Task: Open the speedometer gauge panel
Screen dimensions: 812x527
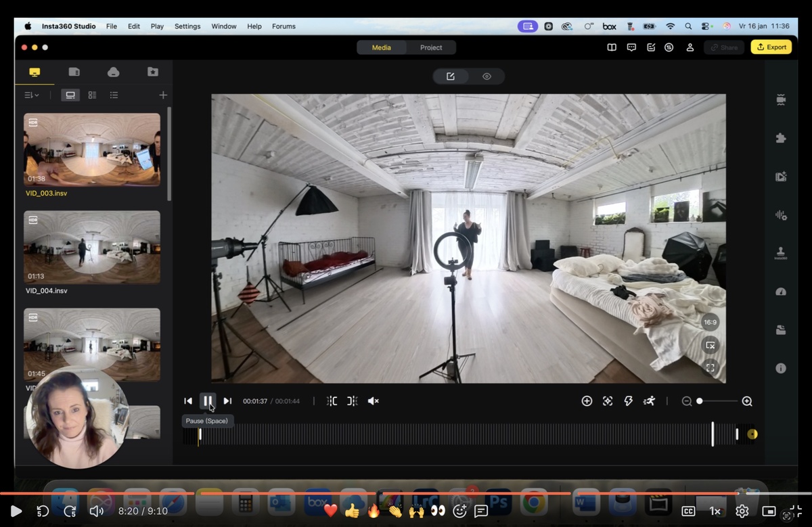Action: click(x=781, y=292)
